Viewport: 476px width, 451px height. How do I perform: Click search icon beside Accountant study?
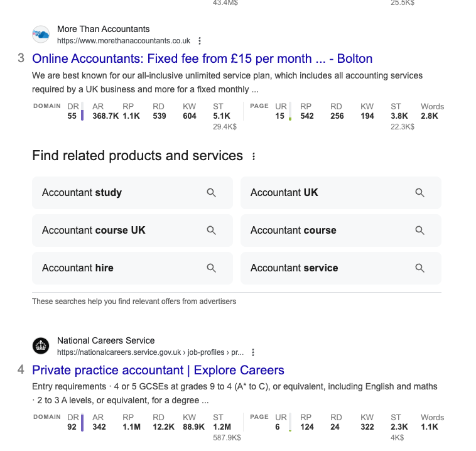[212, 193]
